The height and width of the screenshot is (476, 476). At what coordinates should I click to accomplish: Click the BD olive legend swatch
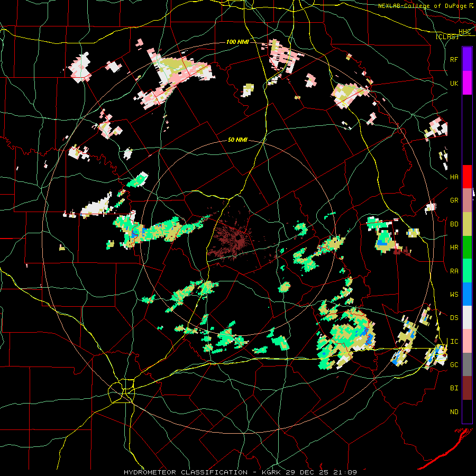(x=467, y=224)
